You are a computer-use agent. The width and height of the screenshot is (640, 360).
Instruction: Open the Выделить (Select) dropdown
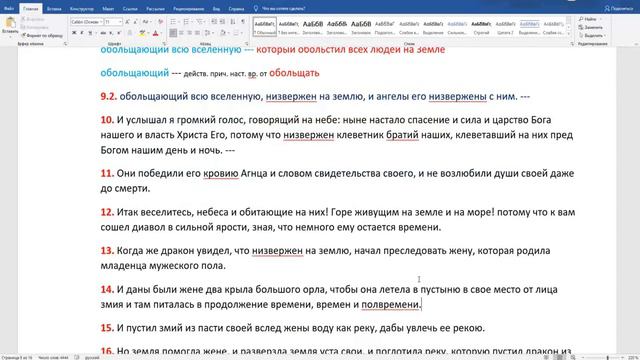[592, 36]
